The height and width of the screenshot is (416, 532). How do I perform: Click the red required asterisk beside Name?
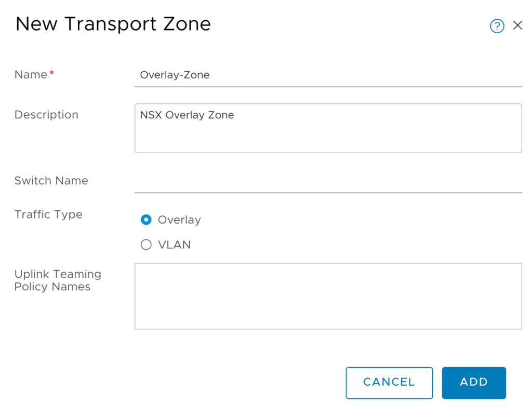point(51,74)
